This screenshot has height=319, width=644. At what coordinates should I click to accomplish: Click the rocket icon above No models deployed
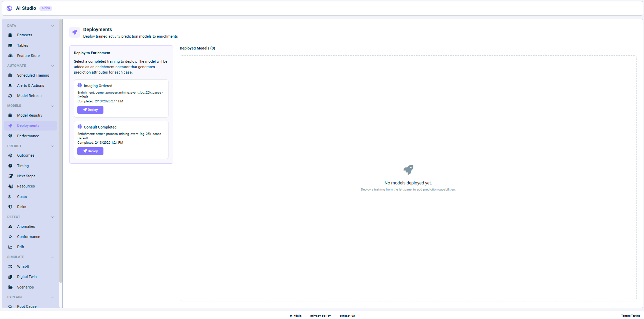408,170
